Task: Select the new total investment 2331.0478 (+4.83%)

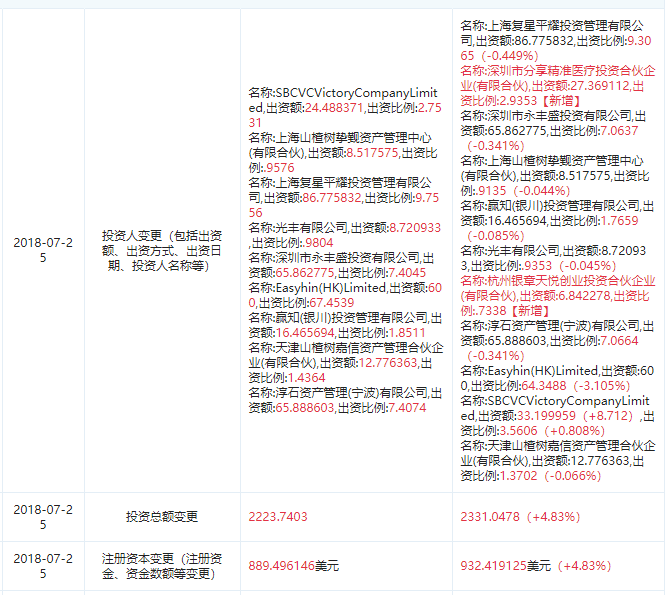Action: click(x=520, y=517)
